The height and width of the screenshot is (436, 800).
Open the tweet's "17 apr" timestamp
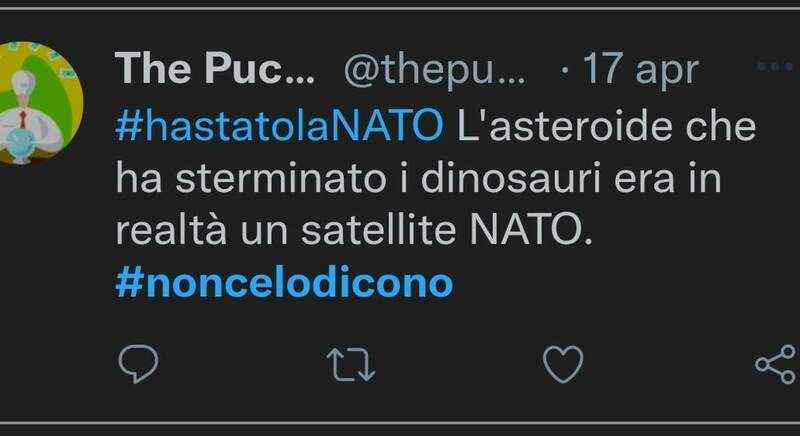click(638, 68)
